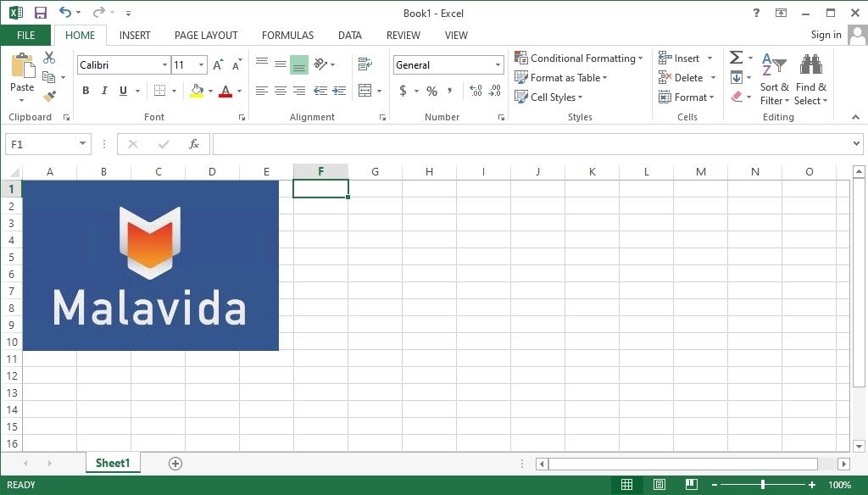This screenshot has width=868, height=495.
Task: Switch to the PAGE LAYOUT tab
Action: (x=206, y=35)
